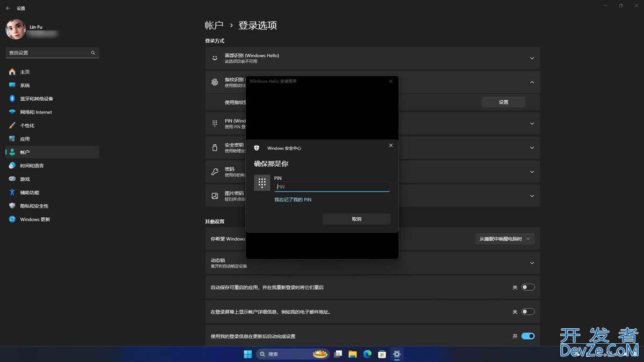Image resolution: width=644 pixels, height=362 pixels.
Task: Click the taskbar 搜索 search box
Action: [x=292, y=354]
